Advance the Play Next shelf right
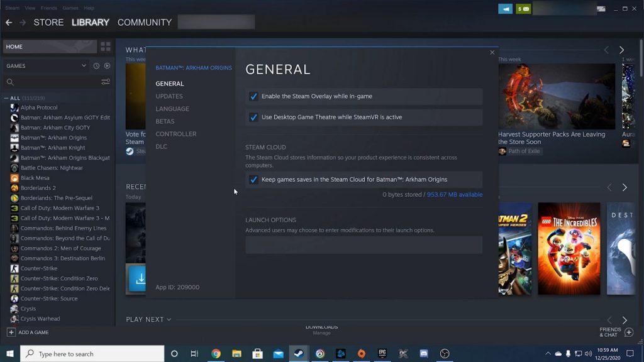The image size is (644, 362). (x=625, y=320)
